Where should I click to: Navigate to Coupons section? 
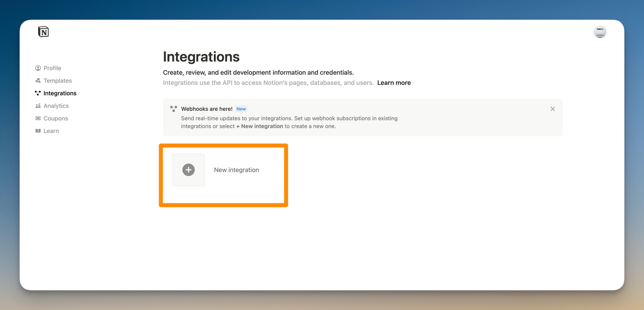tap(52, 118)
